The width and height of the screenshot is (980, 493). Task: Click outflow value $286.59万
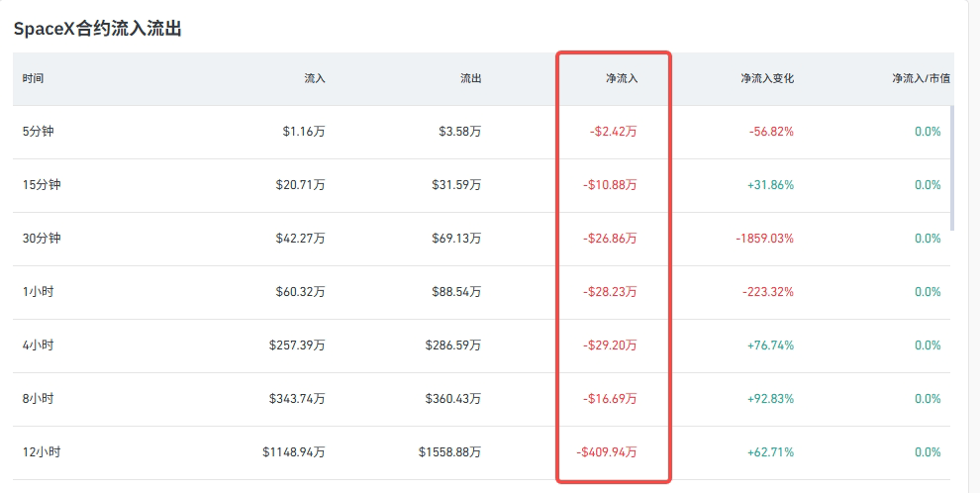(x=453, y=345)
